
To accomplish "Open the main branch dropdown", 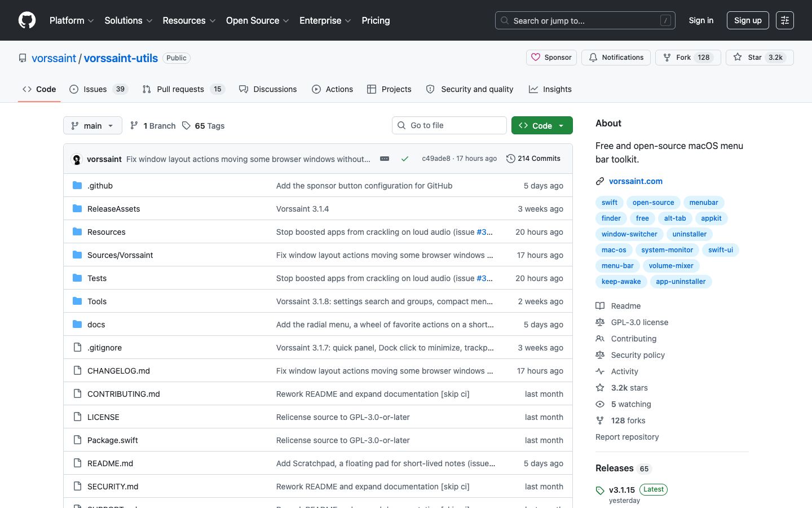I will pyautogui.click(x=92, y=125).
